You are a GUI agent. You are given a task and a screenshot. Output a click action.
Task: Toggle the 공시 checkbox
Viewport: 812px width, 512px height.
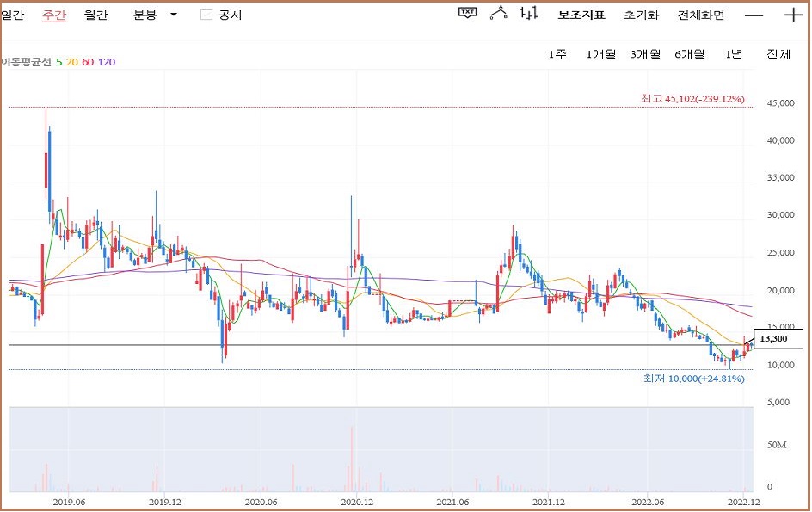[206, 15]
